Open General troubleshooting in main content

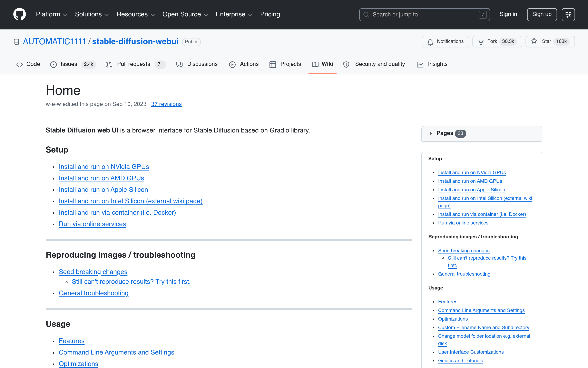94,293
